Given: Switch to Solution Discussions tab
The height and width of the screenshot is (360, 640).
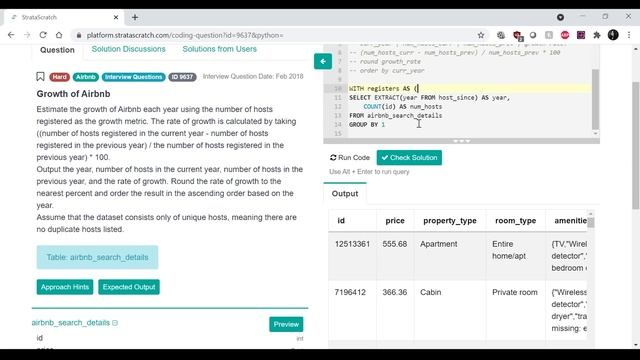Looking at the screenshot, I should click(129, 49).
